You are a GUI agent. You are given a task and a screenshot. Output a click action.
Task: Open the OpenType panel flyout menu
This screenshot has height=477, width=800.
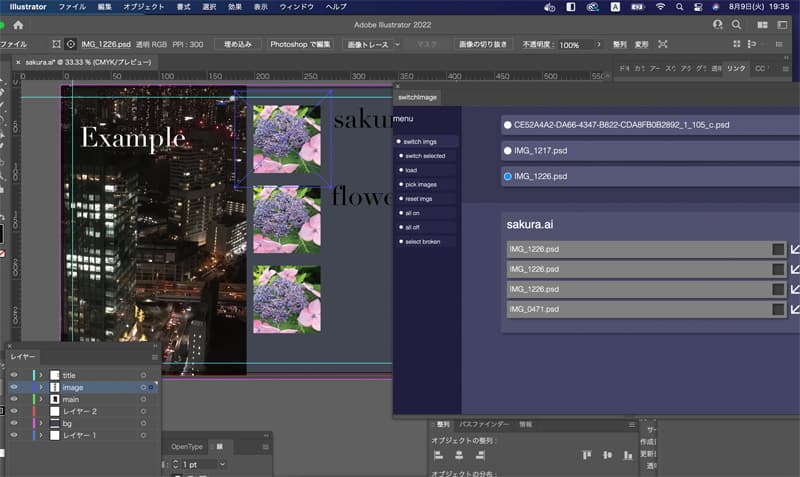pyautogui.click(x=265, y=447)
